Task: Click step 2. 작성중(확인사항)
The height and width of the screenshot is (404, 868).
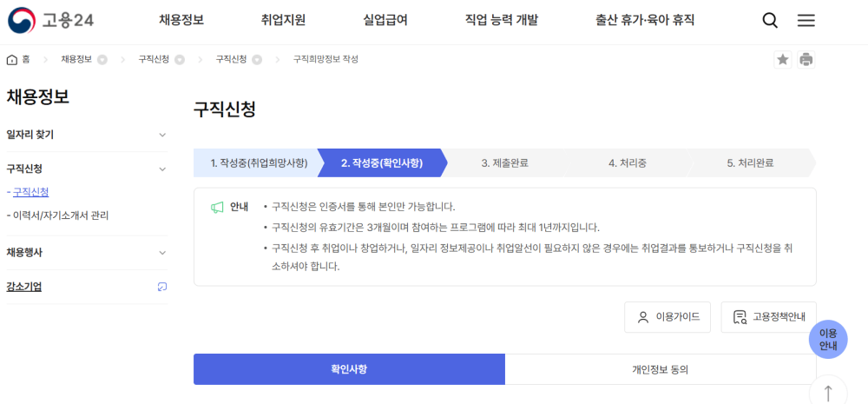Action: tap(382, 163)
